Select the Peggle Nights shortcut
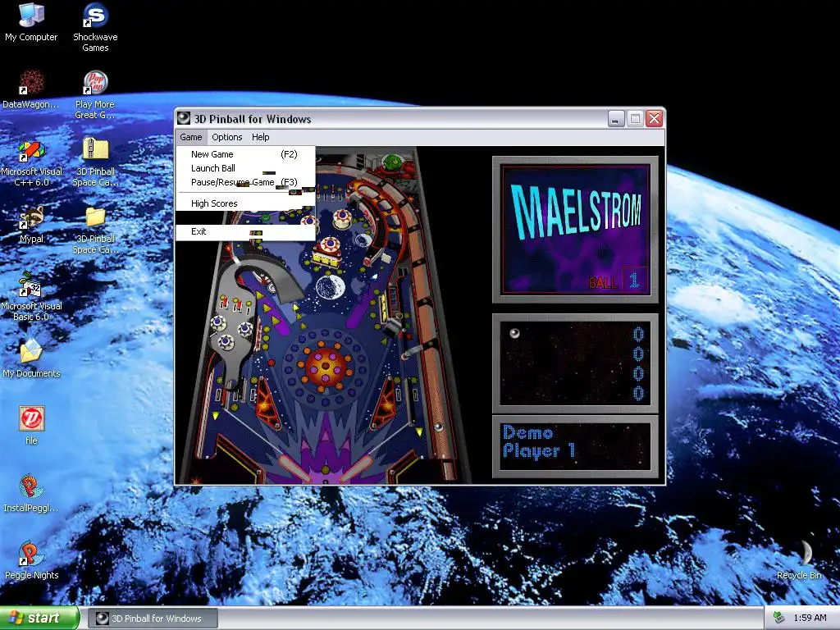Viewport: 840px width, 630px height. click(x=31, y=561)
